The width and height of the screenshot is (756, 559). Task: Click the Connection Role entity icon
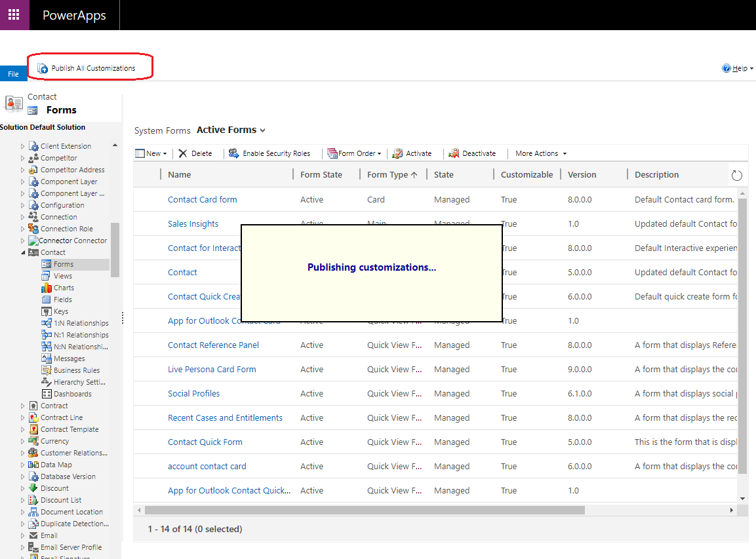click(33, 229)
